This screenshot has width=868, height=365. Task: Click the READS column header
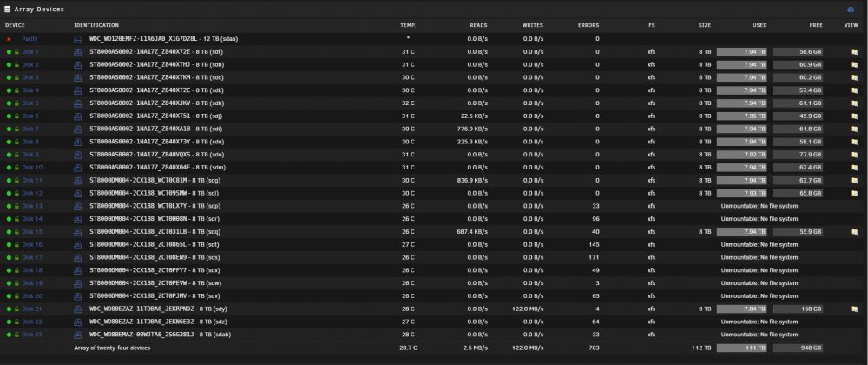pos(479,25)
